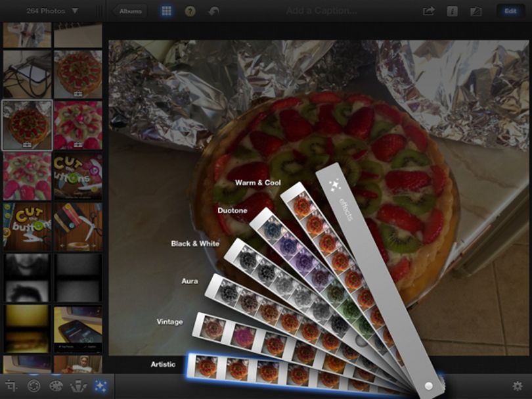The image size is (532, 399).
Task: Open the Color palette tool
Action: (x=56, y=386)
